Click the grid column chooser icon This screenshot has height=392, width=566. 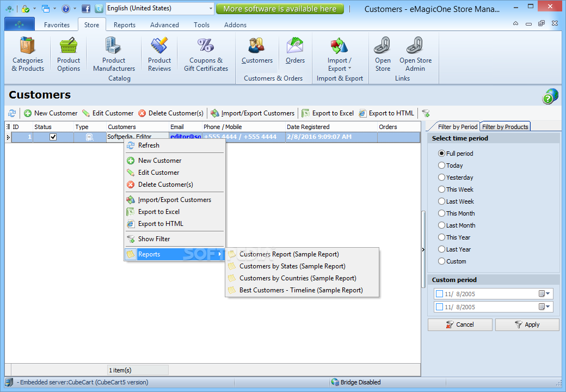[x=8, y=127]
